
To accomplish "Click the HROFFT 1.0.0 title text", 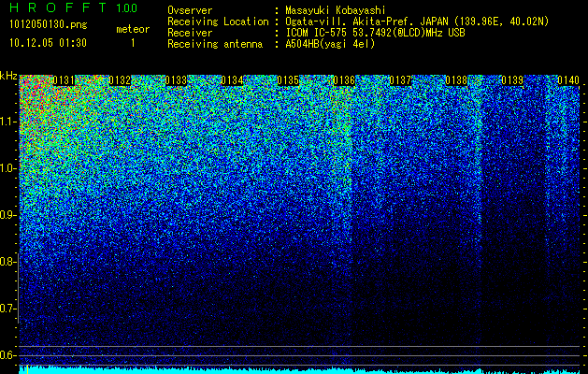I will (x=73, y=7).
